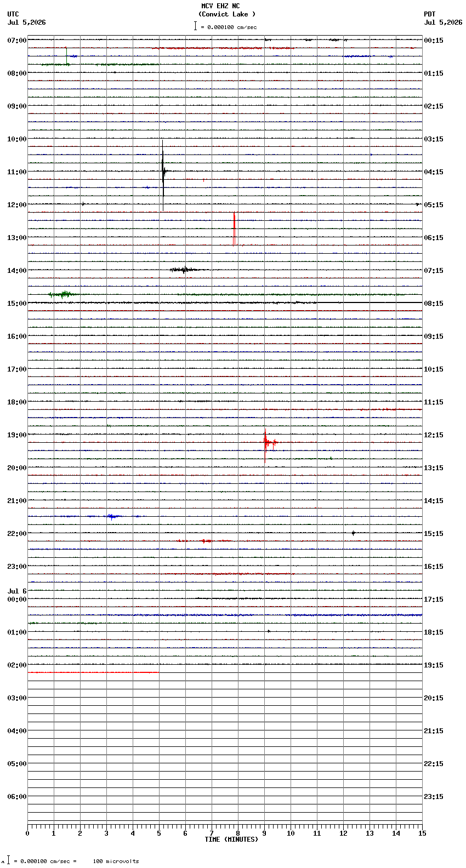Image resolution: width=466 pixels, height=868 pixels.
Task: Click the 'Jul 6' date label
Action: [17, 591]
